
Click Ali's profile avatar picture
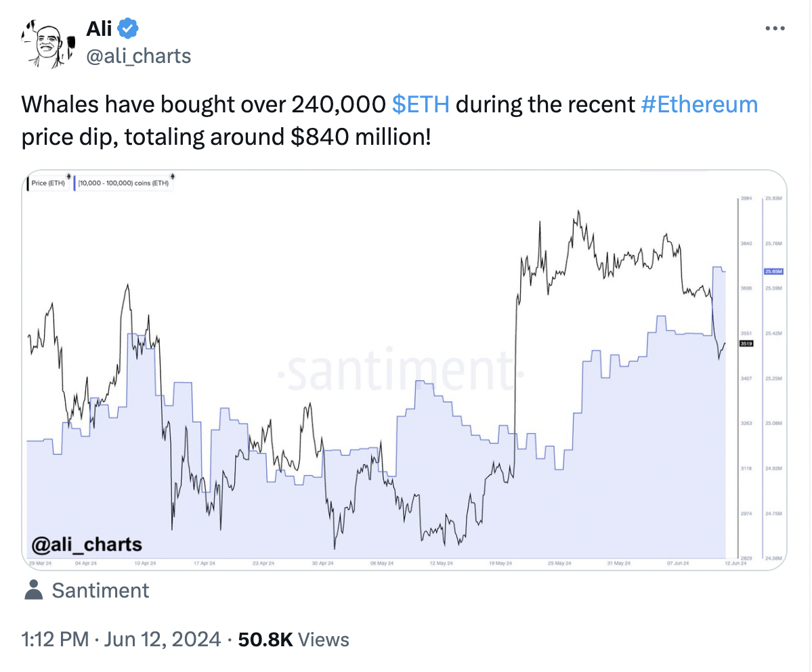[48, 44]
